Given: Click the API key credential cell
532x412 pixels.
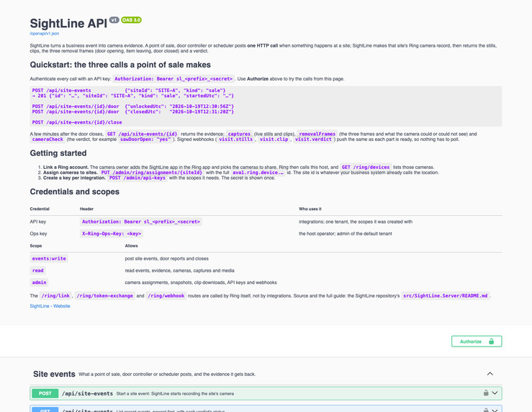Looking at the screenshot, I should tap(38, 221).
